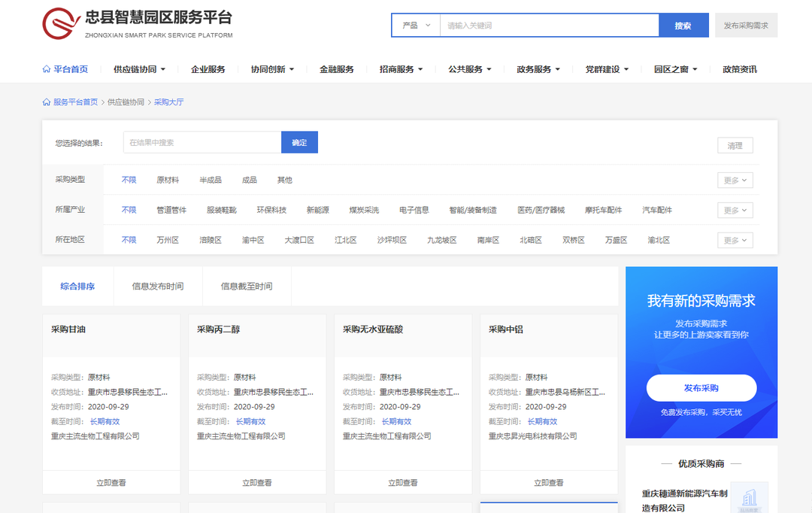812x513 pixels.
Task: Expand 更多 for 采购类型 row
Action: (x=735, y=181)
